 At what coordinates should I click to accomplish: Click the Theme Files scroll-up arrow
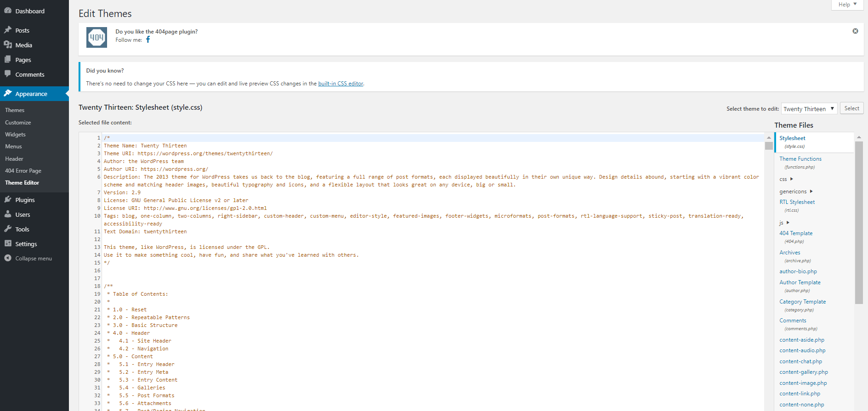tap(859, 137)
